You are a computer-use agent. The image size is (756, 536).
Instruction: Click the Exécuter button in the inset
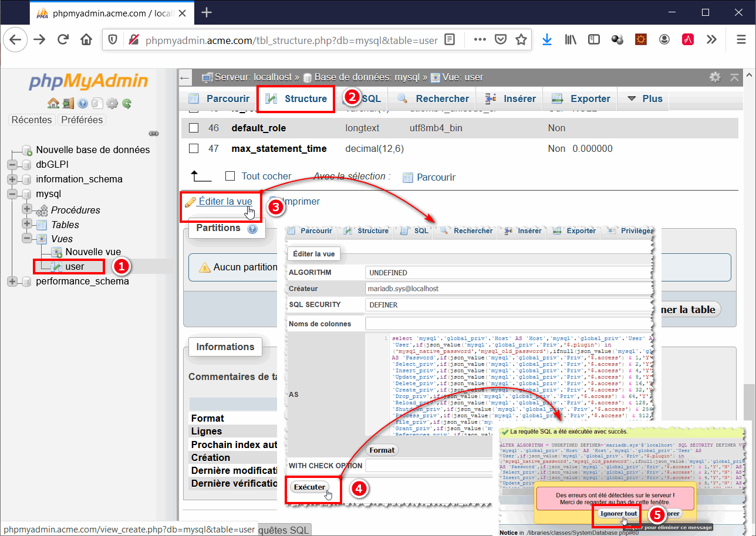pos(309,487)
